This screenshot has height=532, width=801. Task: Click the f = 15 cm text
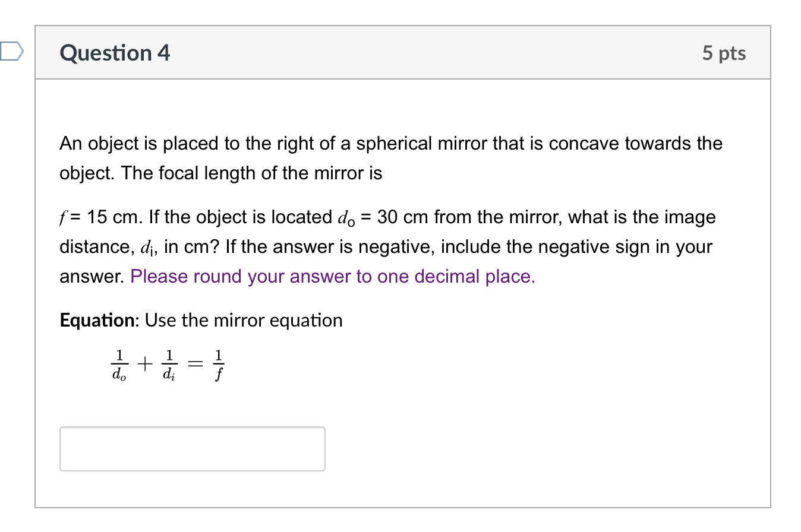(99, 217)
